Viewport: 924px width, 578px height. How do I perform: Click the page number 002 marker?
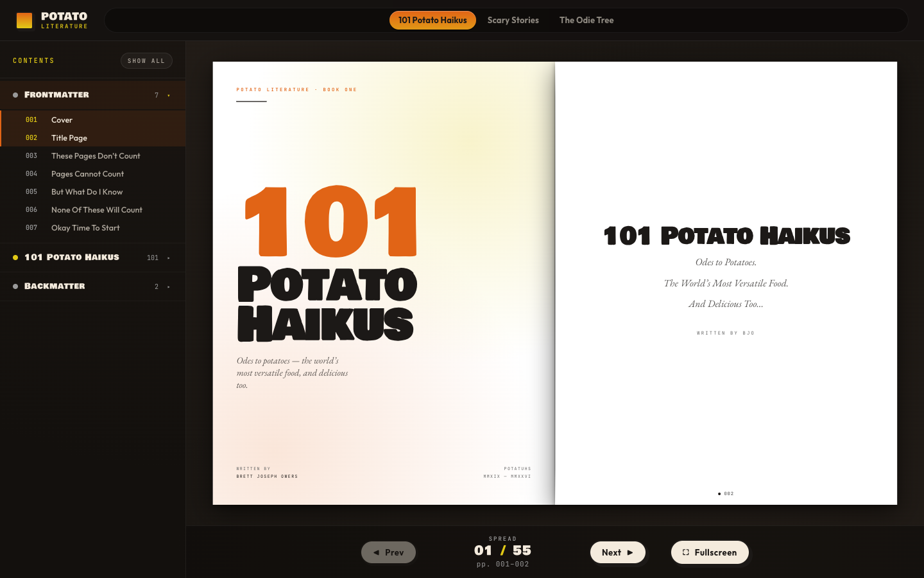726,494
